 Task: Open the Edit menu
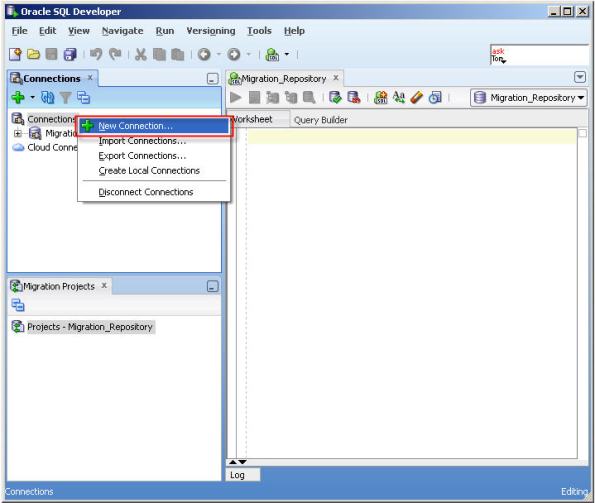(x=47, y=31)
